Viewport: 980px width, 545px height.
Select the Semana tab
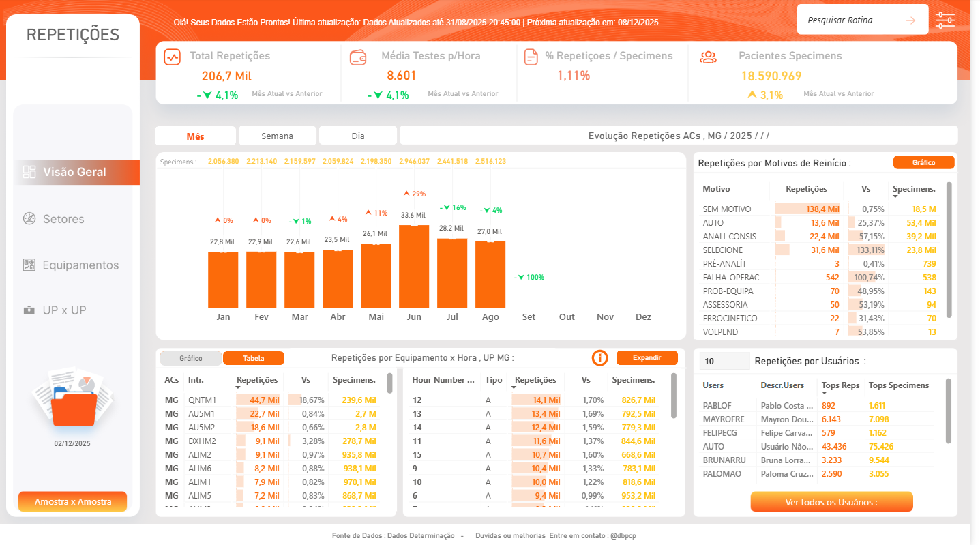(277, 136)
